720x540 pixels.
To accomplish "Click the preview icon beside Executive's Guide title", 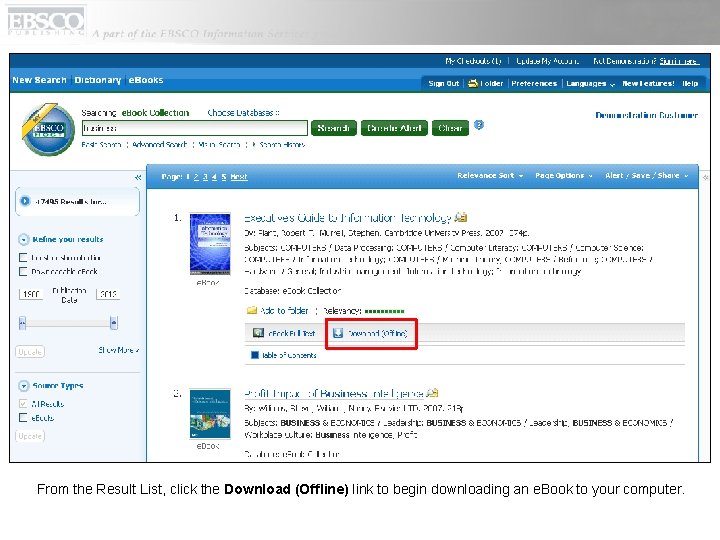I will [x=461, y=217].
